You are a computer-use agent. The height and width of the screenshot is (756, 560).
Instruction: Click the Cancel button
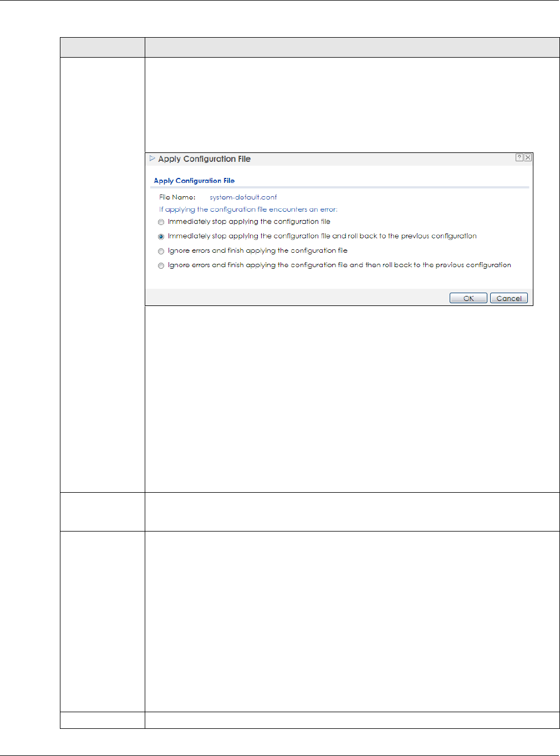[x=509, y=298]
